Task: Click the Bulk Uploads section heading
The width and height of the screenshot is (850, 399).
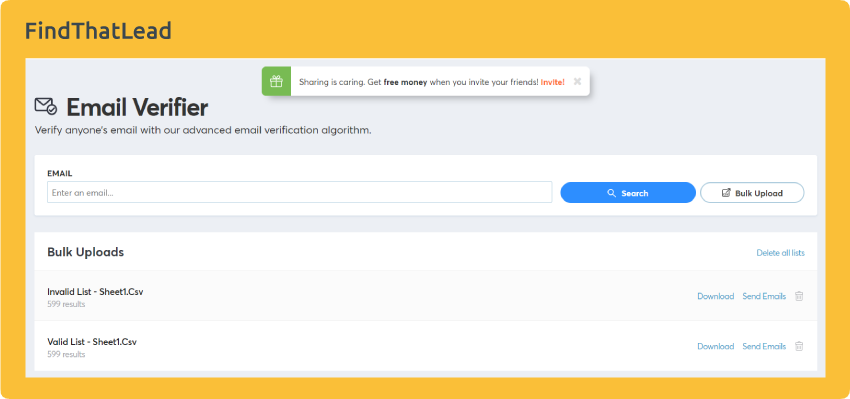Action: coord(86,252)
